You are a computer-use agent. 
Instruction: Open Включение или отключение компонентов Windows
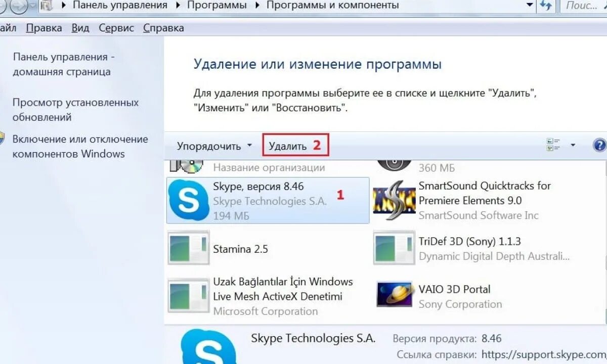click(x=80, y=147)
